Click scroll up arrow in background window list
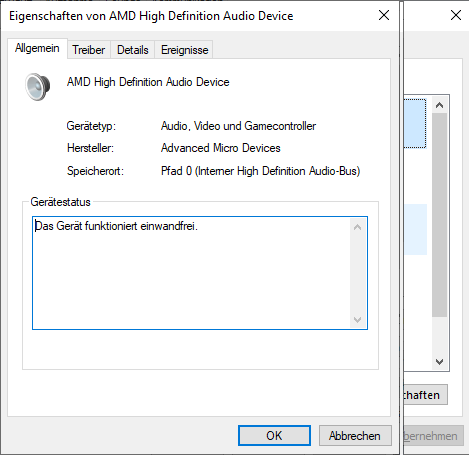469x455 pixels. click(x=440, y=105)
